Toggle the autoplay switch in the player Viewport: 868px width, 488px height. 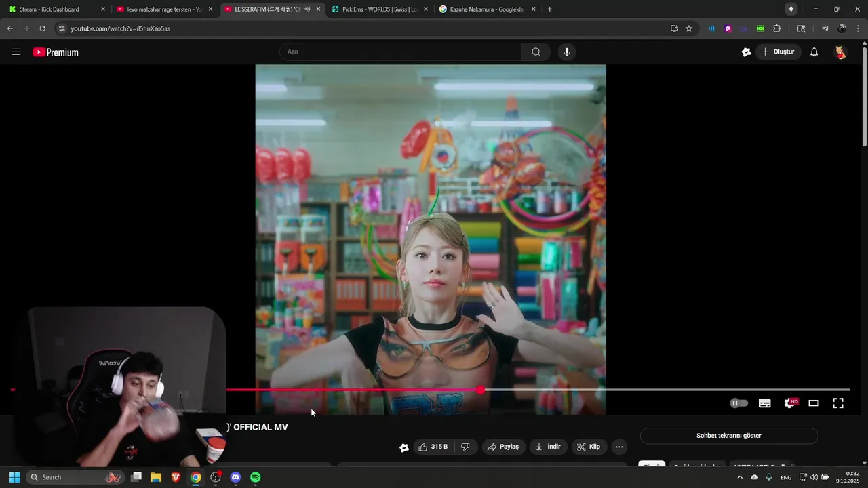(x=739, y=403)
